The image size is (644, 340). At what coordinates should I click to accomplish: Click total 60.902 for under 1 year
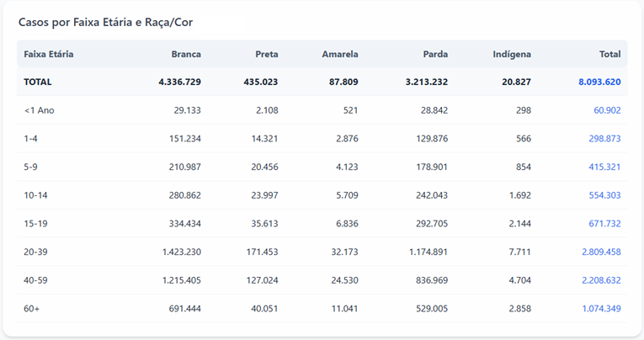(x=606, y=110)
